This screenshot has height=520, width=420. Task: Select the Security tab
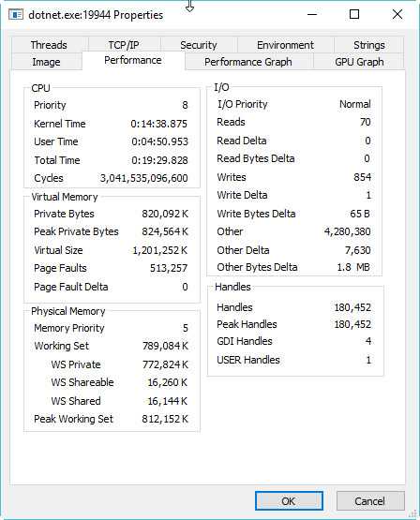199,45
